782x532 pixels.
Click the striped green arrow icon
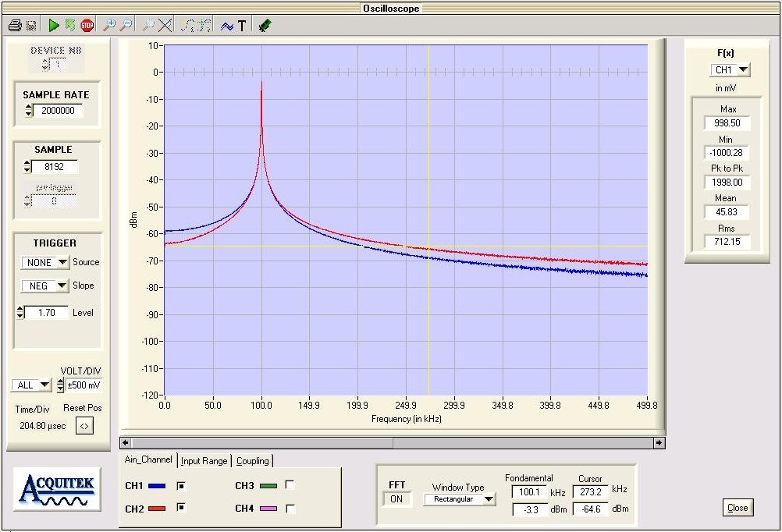coord(70,25)
